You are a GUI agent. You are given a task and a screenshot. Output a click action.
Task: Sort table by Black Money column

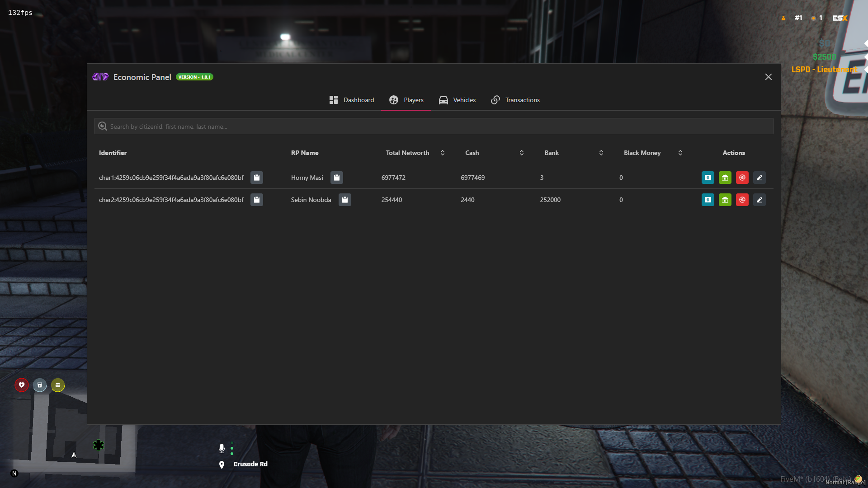(x=680, y=153)
